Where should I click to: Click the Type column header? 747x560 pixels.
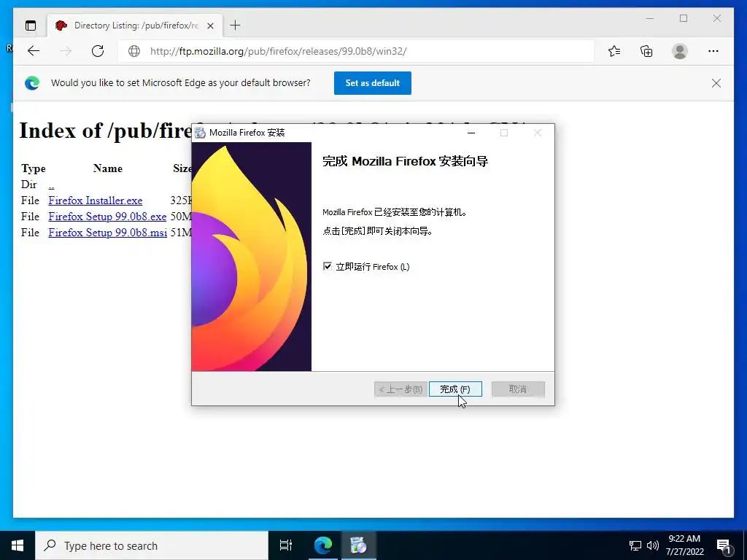[x=34, y=168]
